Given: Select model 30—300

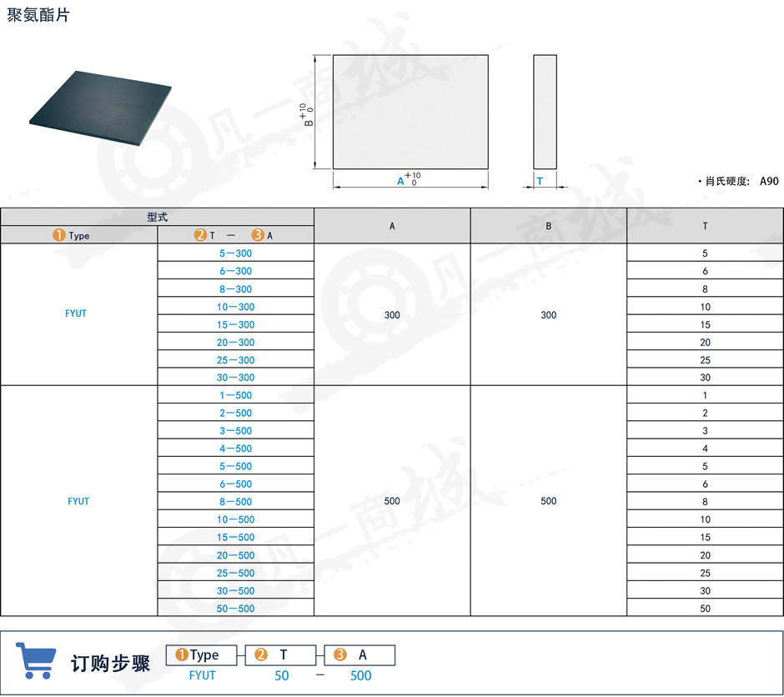Looking at the screenshot, I should click(235, 377).
